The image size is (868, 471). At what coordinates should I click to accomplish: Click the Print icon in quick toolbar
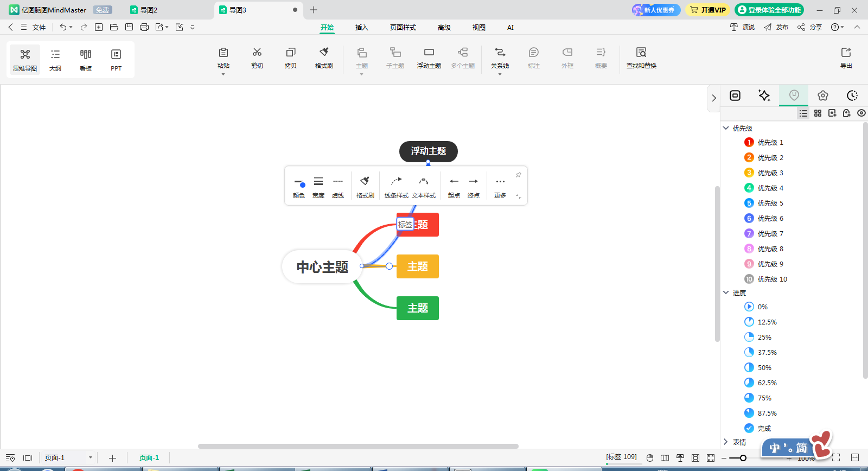click(144, 27)
